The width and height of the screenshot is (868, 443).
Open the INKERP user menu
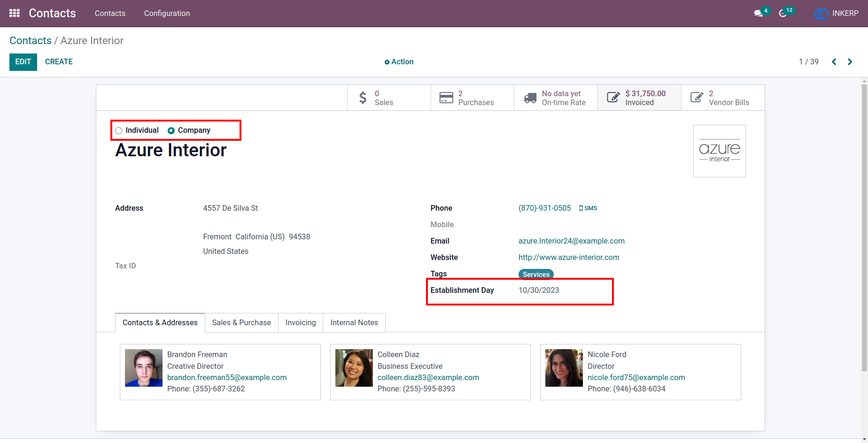coord(837,14)
